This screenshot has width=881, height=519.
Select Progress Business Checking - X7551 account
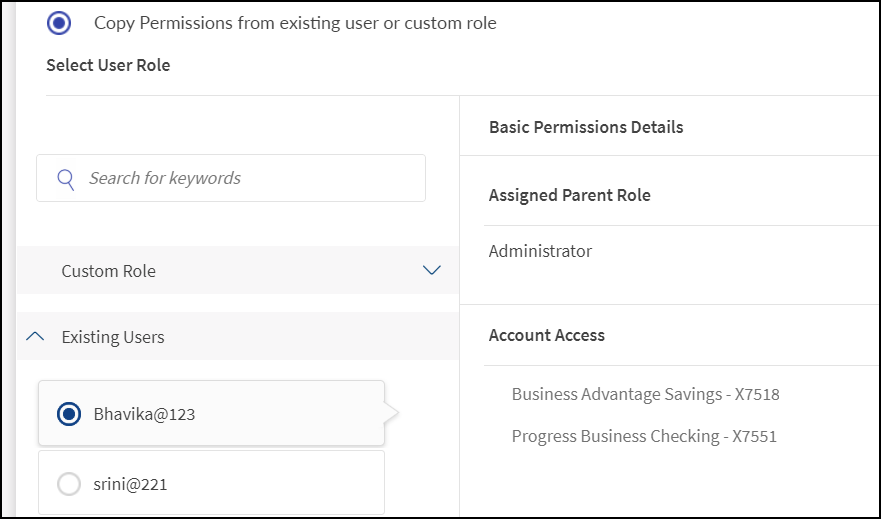(644, 436)
